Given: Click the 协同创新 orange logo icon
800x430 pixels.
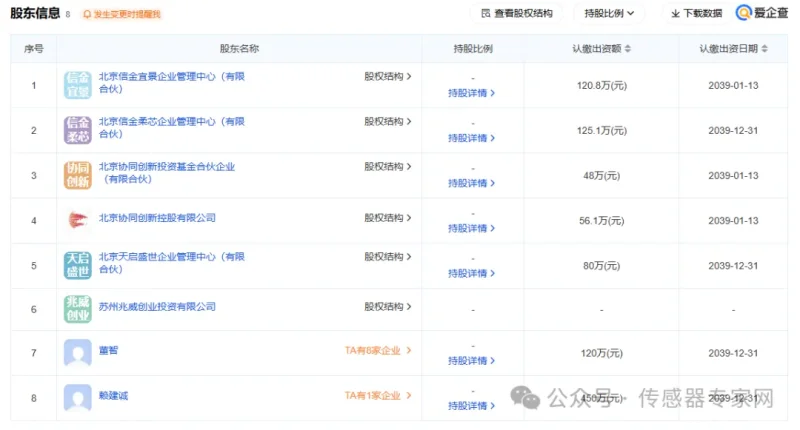Looking at the screenshot, I should click(x=78, y=175).
